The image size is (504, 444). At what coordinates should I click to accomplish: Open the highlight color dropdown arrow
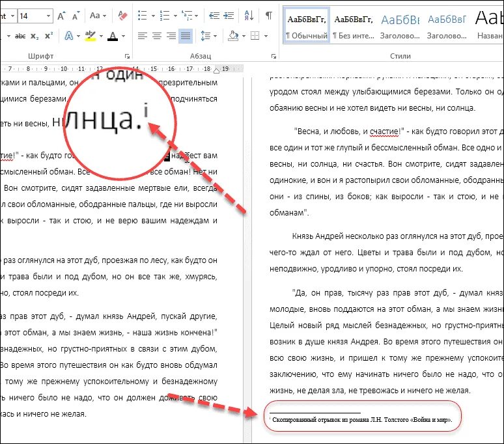(101, 36)
